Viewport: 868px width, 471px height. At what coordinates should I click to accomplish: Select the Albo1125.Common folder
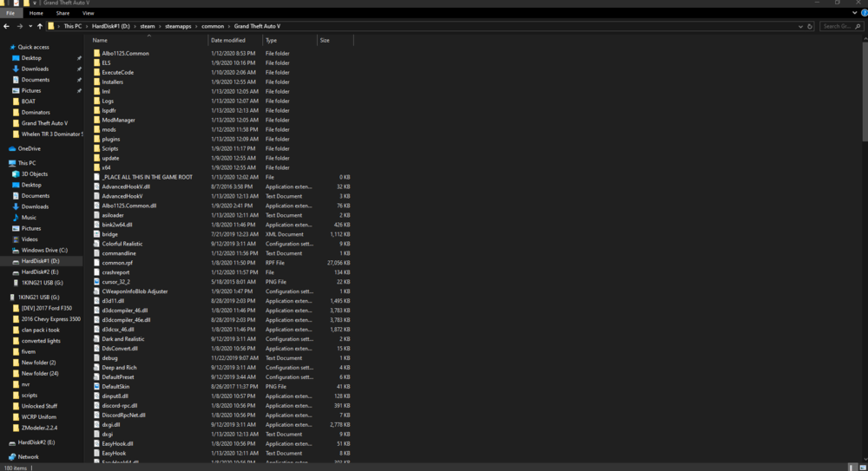(125, 54)
